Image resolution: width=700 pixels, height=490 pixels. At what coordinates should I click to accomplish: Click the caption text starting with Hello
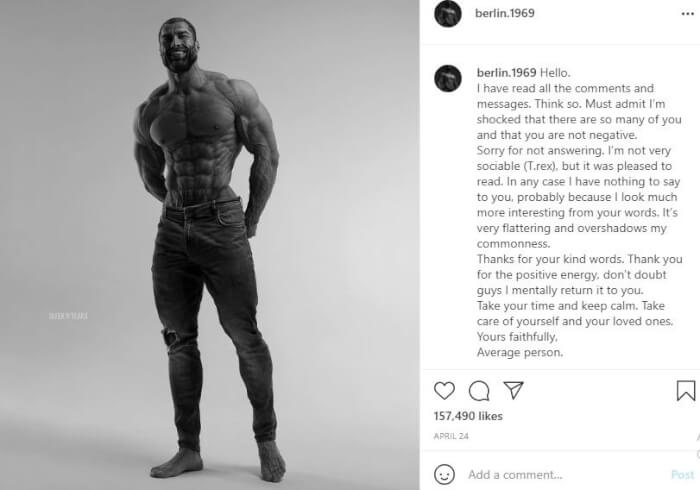click(579, 212)
